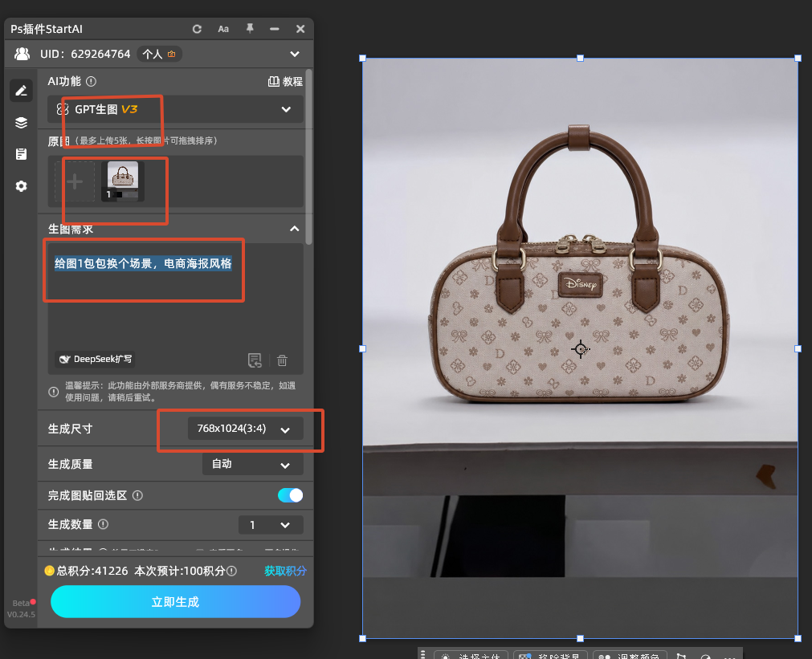Click the 个人 membership badge
Screen dimensions: 812x659
(159, 54)
